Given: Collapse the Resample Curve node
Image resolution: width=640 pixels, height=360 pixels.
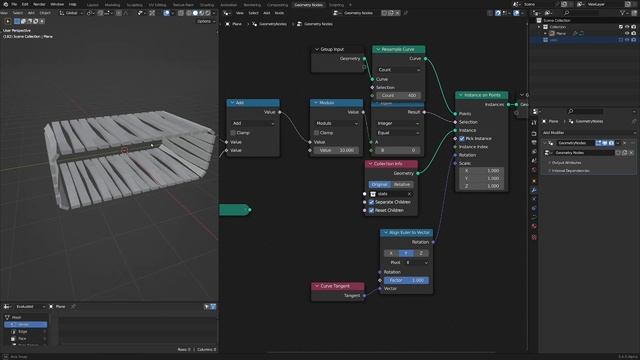Looking at the screenshot, I should pos(378,49).
